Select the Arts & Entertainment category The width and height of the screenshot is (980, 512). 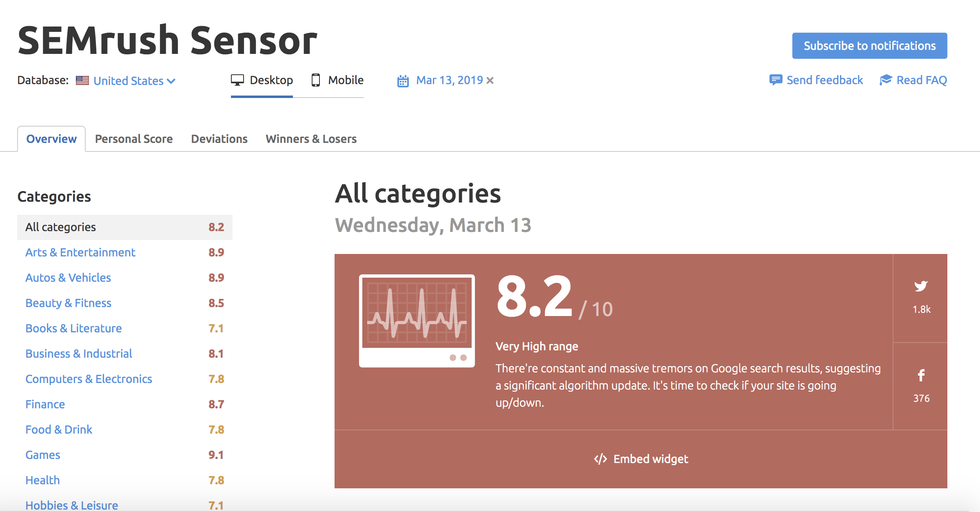coord(80,252)
